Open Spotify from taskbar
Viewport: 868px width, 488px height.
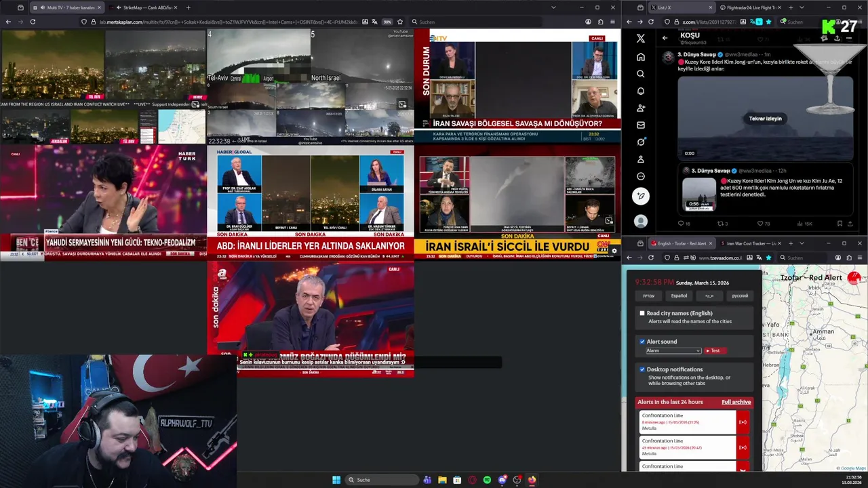[x=487, y=480]
